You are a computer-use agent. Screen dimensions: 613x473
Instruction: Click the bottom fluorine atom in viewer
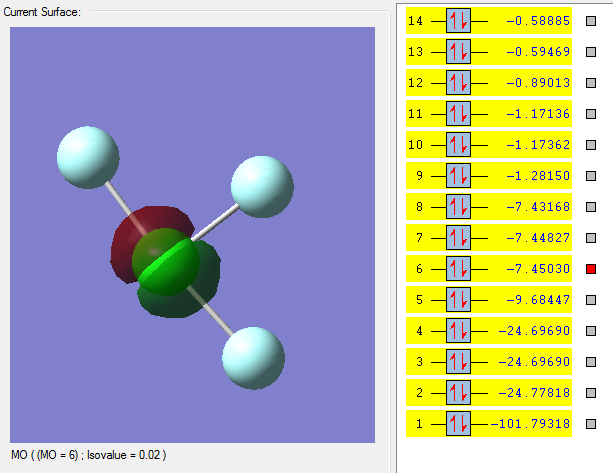253,358
